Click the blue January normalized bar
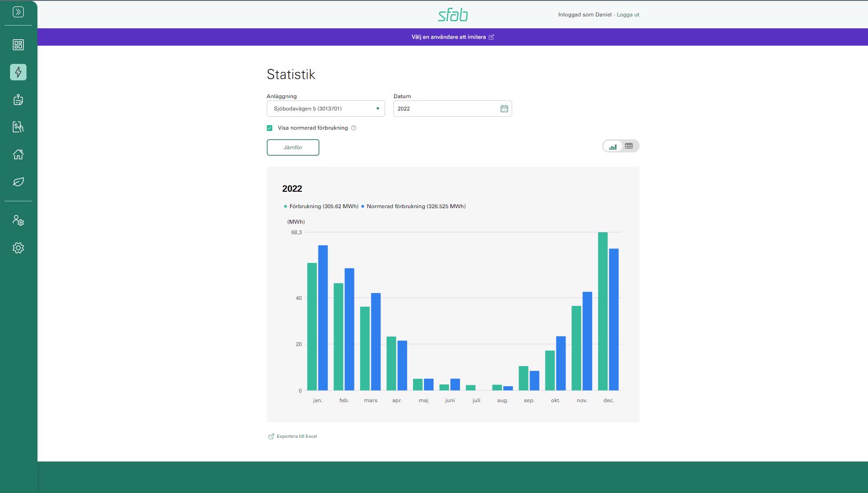Image resolution: width=868 pixels, height=493 pixels. pyautogui.click(x=323, y=318)
